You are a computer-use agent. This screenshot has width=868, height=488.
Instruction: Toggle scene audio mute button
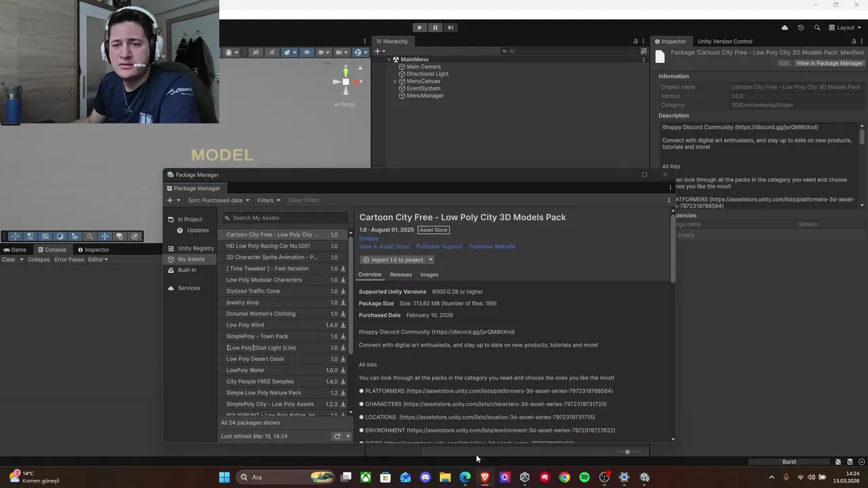pos(272,52)
